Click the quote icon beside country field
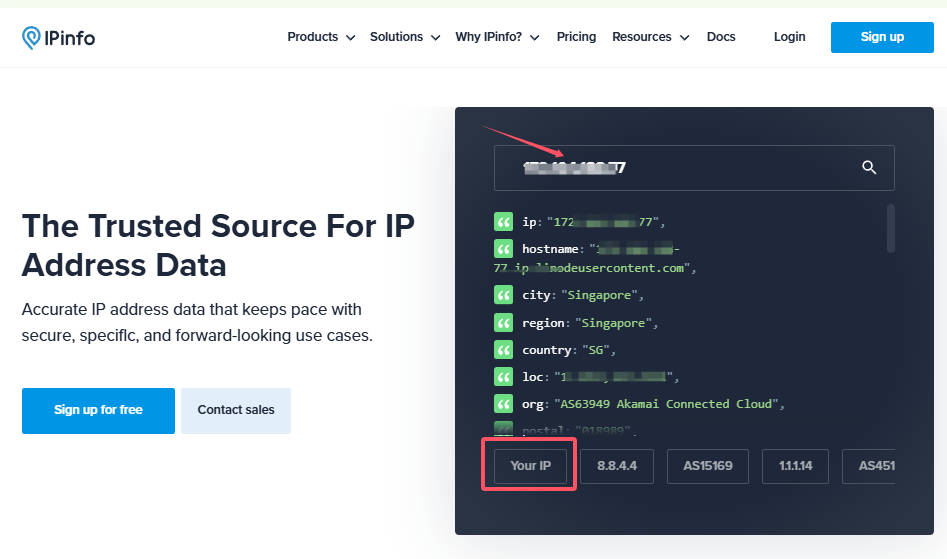This screenshot has width=947, height=559. coord(503,350)
